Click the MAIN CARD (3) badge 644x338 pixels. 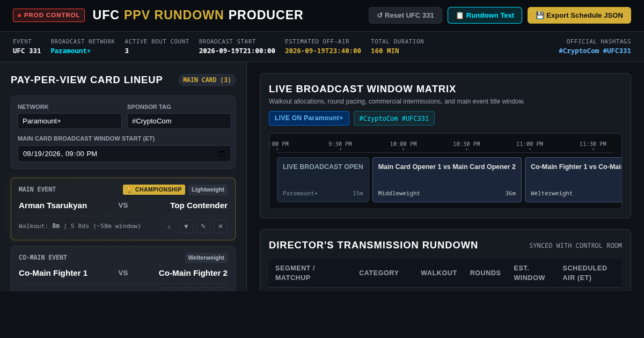pyautogui.click(x=207, y=80)
